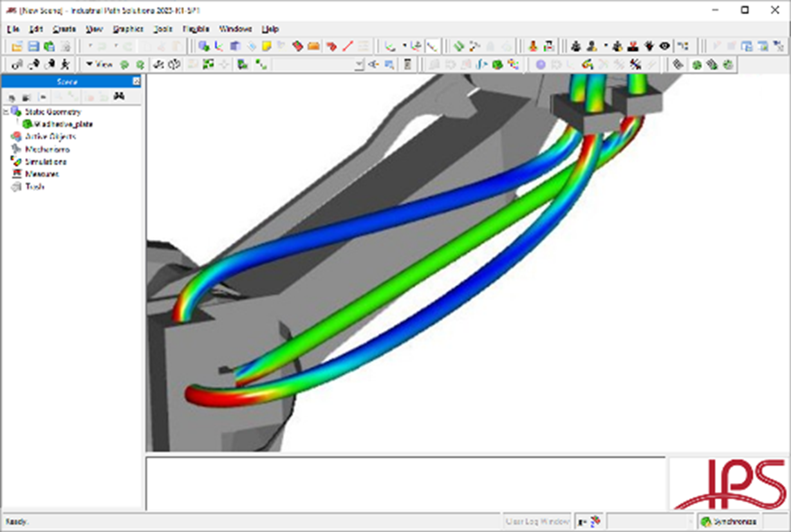Click the blue floppy disk Save icon
Image resolution: width=791 pixels, height=532 pixels.
(33, 46)
